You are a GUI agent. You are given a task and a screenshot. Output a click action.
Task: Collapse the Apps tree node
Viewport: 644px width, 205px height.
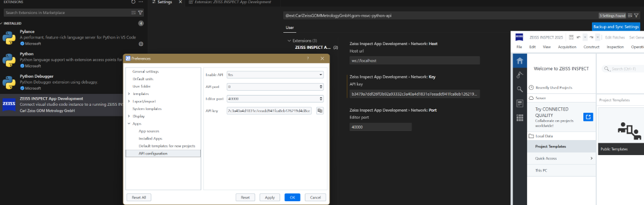click(129, 123)
